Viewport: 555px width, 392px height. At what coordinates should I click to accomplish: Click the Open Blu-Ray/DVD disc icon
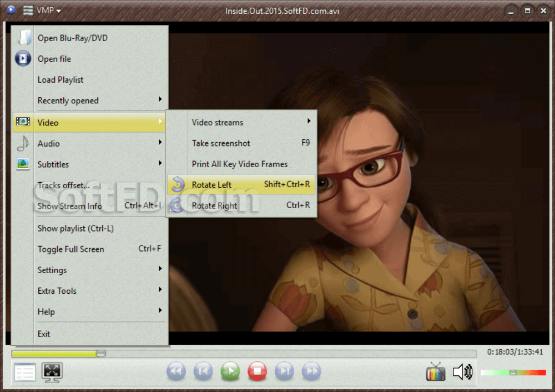(24, 38)
